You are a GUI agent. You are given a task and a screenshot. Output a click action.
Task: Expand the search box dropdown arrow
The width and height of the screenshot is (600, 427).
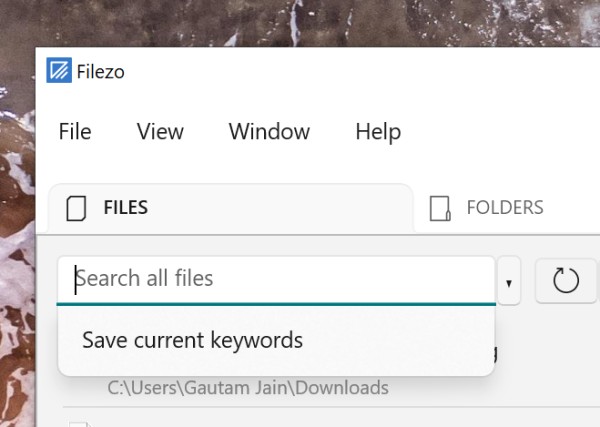tap(509, 283)
